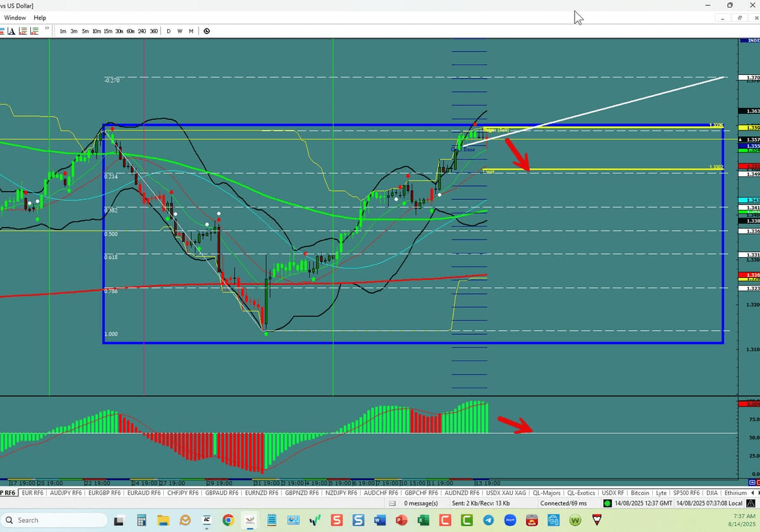Viewport: 760px width, 532px height.
Task: Click the Windows Security shield in the system tray
Action: pos(596,520)
